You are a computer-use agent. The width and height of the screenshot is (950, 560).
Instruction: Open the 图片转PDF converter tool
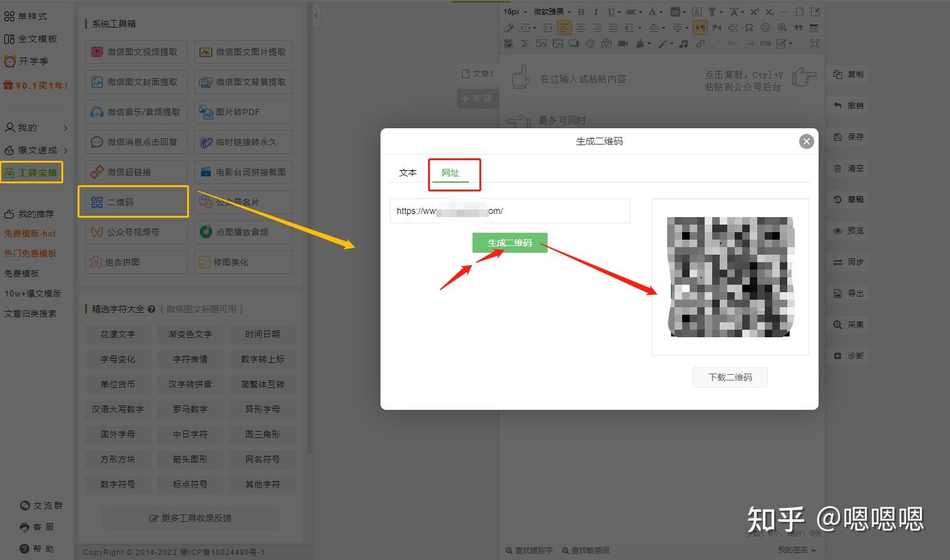[x=243, y=112]
